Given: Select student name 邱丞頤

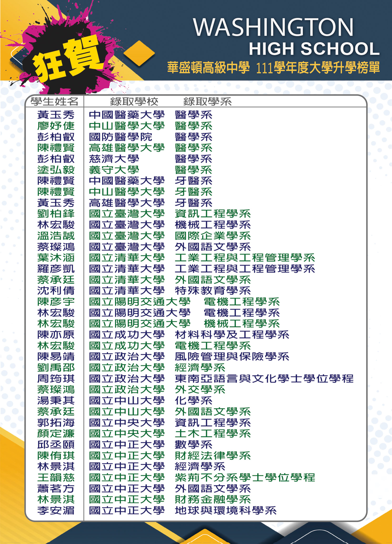Looking at the screenshot, I should click(x=56, y=445).
